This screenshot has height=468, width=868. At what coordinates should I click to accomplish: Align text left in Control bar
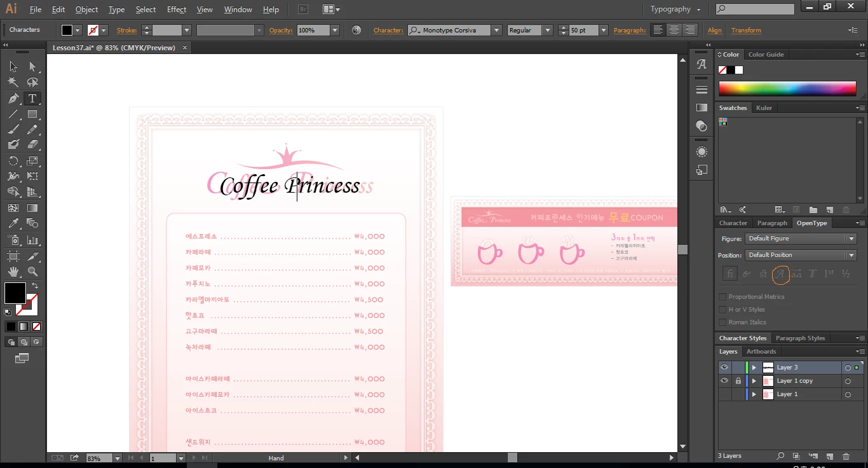click(x=658, y=30)
